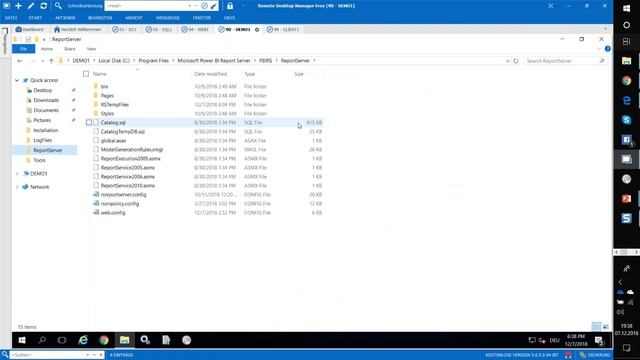Open the FENSTER menu
The image size is (640, 360).
(x=202, y=18)
